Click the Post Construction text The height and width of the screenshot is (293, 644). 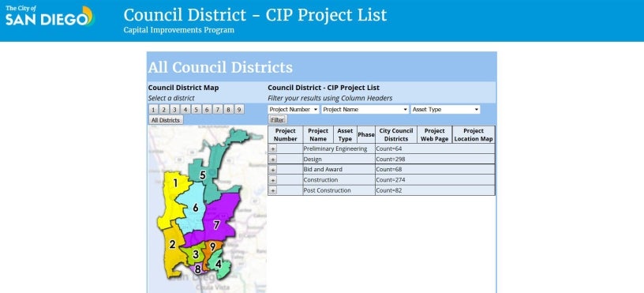(328, 190)
